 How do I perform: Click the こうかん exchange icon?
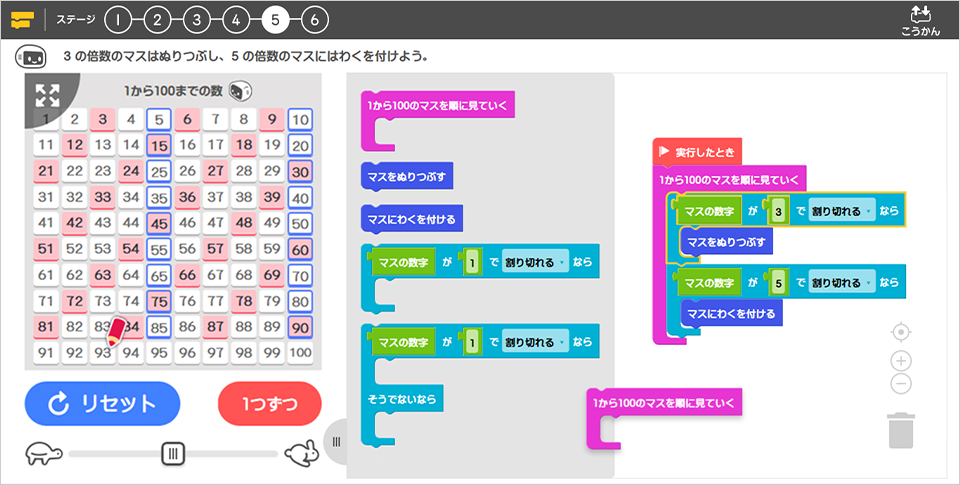tap(920, 19)
